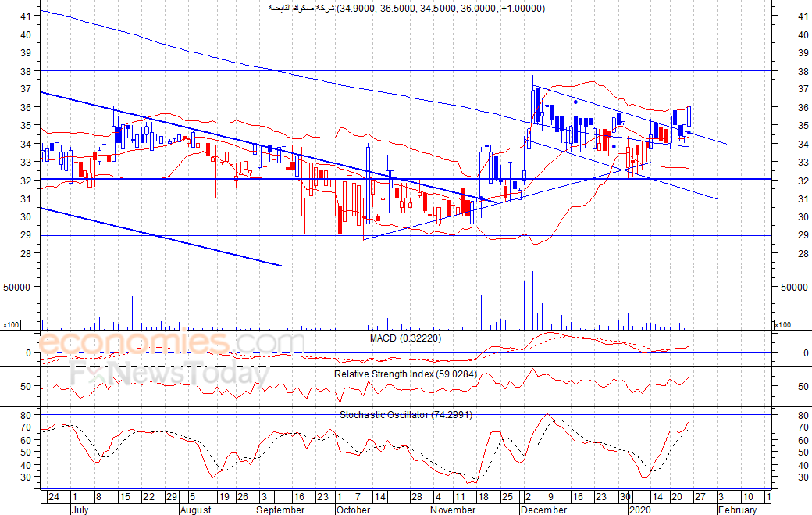Click the date label 10 in February
Image resolution: width=812 pixels, height=515 pixels.
[748, 497]
